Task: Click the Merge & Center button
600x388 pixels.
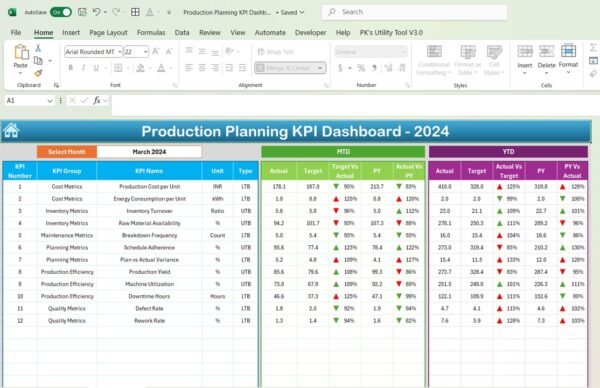Action: pyautogui.click(x=290, y=68)
